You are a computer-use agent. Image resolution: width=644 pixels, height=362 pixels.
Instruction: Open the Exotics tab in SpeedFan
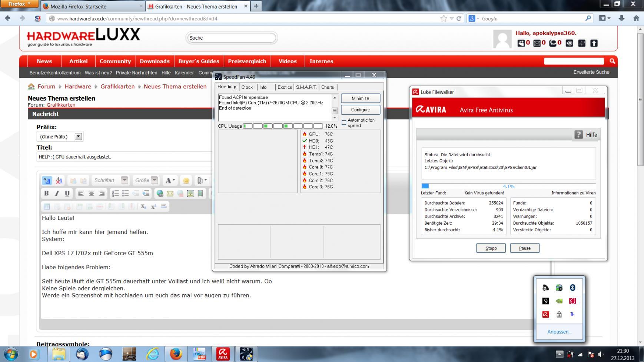pyautogui.click(x=285, y=87)
